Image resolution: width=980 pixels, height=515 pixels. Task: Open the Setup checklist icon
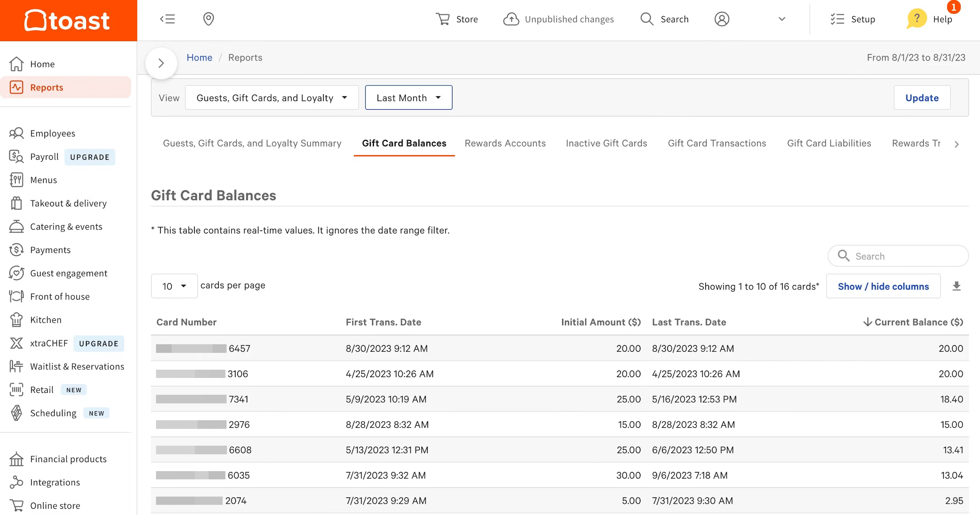click(x=837, y=19)
